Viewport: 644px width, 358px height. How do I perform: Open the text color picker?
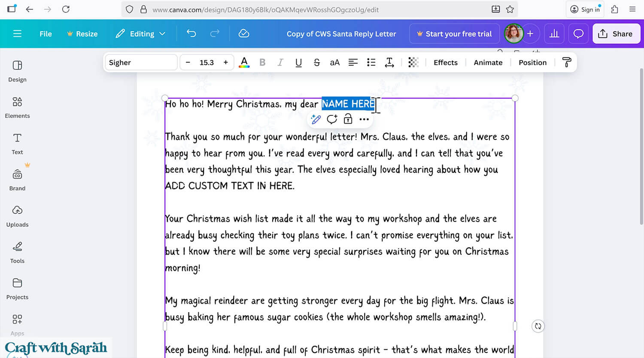pyautogui.click(x=244, y=62)
